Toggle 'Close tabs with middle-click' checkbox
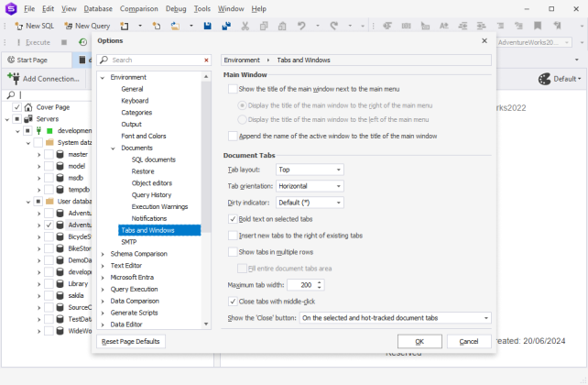The width and height of the screenshot is (588, 385). 233,301
